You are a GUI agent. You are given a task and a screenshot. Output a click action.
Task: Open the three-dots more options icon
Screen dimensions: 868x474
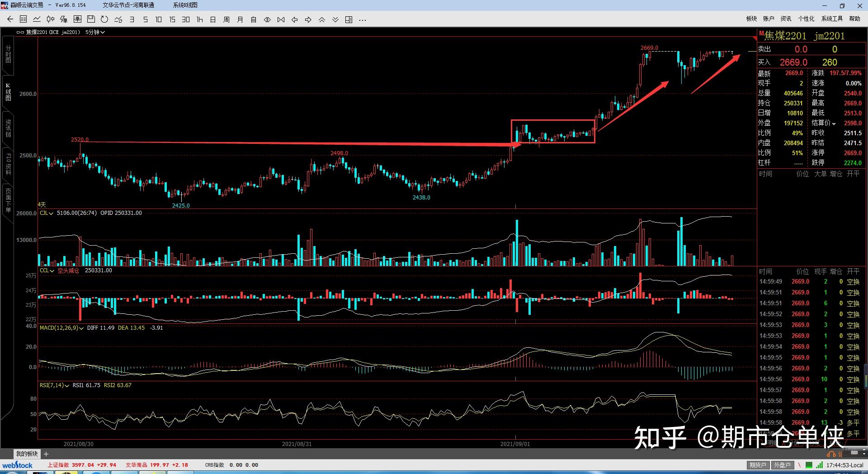[363, 19]
